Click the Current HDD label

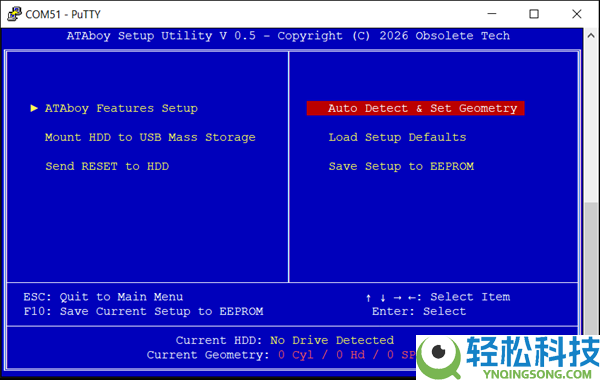pos(219,341)
